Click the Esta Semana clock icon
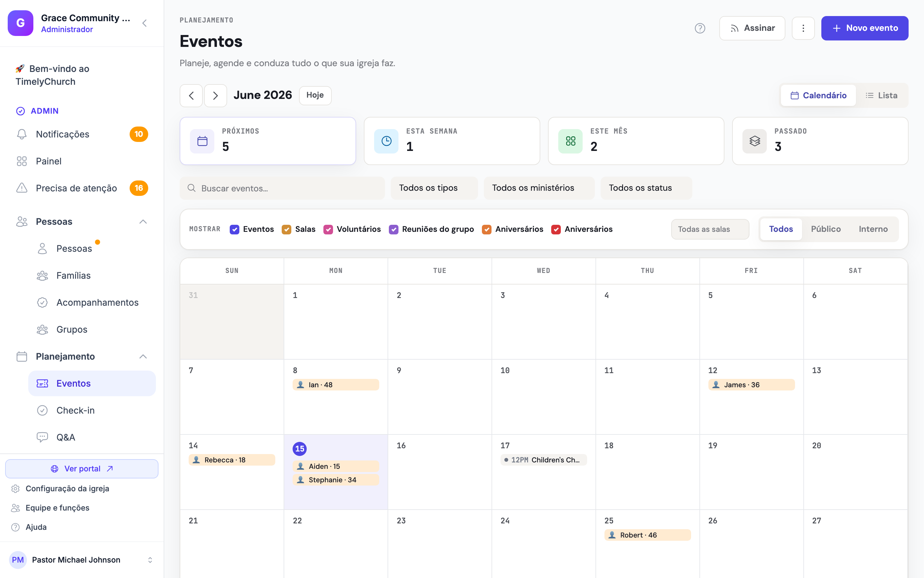 pyautogui.click(x=386, y=141)
